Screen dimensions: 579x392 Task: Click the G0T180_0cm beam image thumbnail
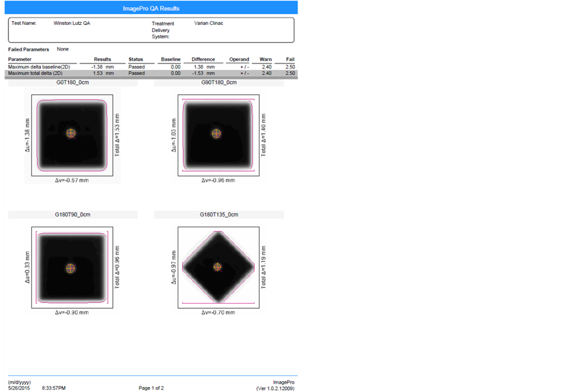pos(72,135)
